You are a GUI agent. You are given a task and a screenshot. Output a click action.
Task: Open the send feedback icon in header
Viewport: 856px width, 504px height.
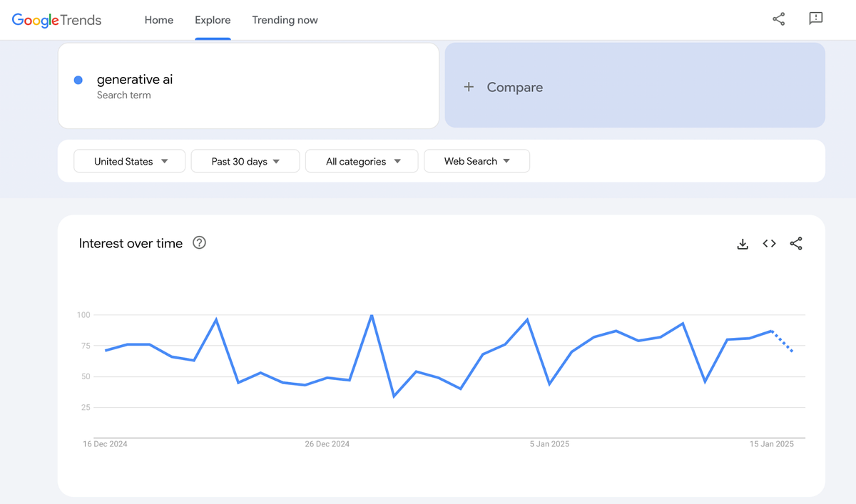click(x=815, y=19)
